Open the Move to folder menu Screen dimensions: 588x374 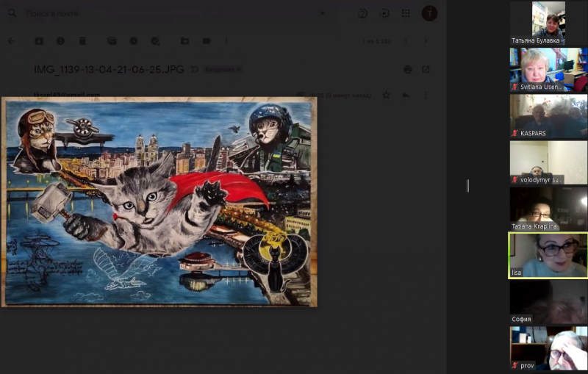coord(185,41)
